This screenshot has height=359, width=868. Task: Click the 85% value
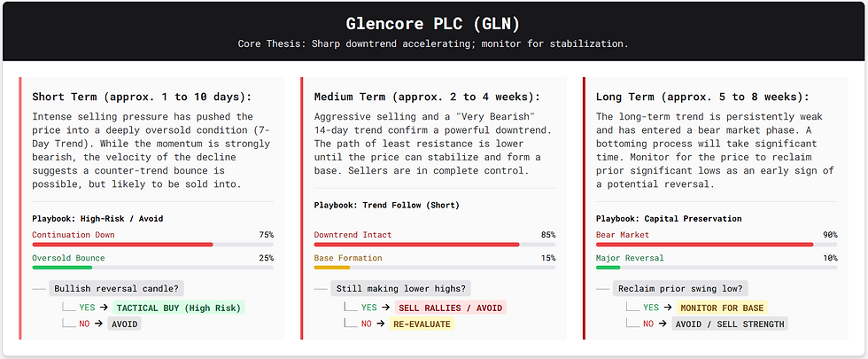(x=548, y=235)
